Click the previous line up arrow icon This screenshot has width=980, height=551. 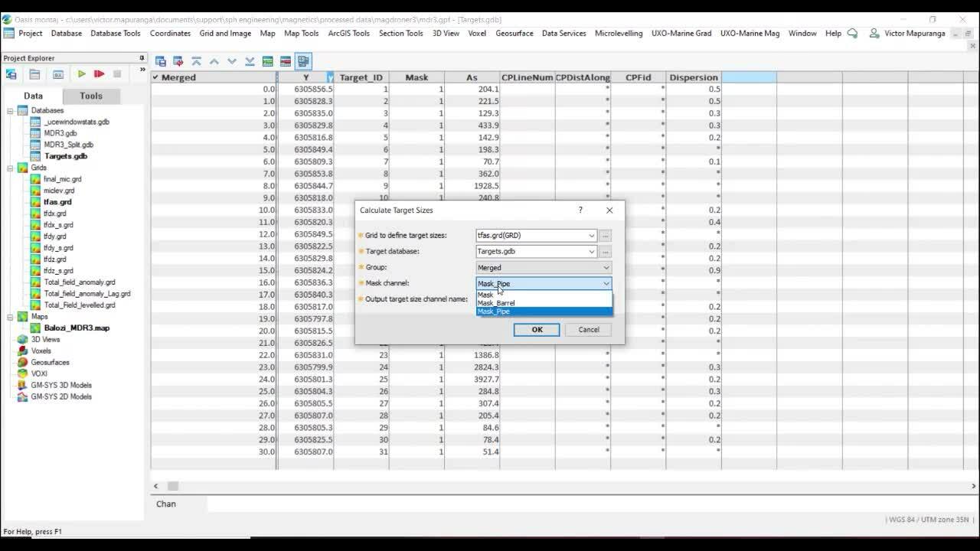click(214, 61)
